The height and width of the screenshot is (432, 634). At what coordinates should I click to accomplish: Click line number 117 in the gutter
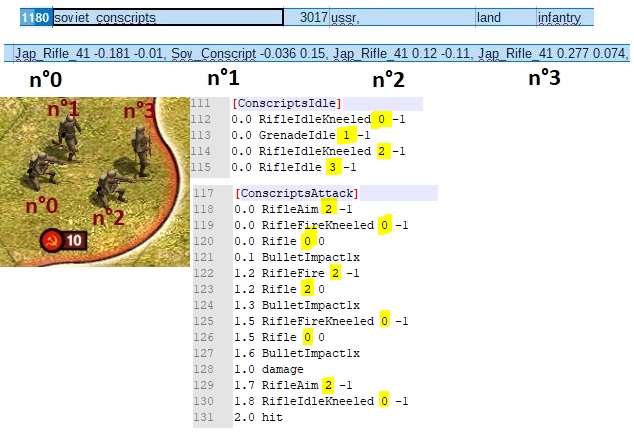203,193
